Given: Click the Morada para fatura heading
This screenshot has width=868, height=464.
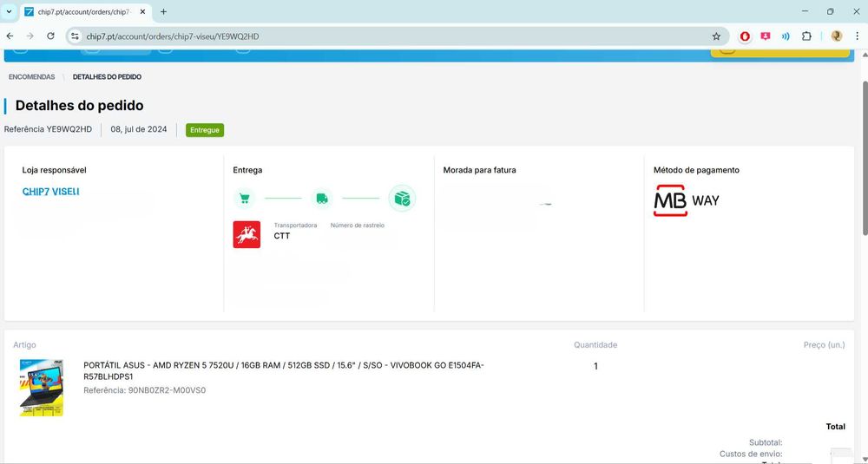Looking at the screenshot, I should (479, 170).
